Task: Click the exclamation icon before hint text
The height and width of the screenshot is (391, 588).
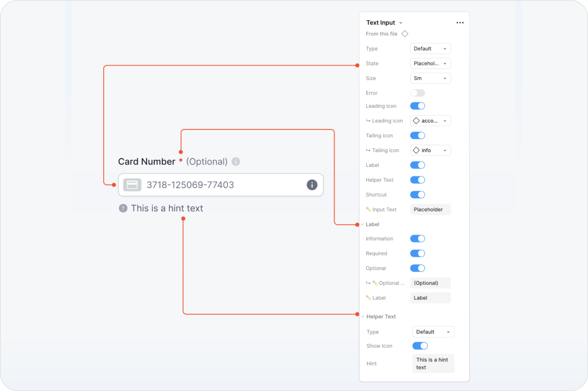Action: coord(123,208)
